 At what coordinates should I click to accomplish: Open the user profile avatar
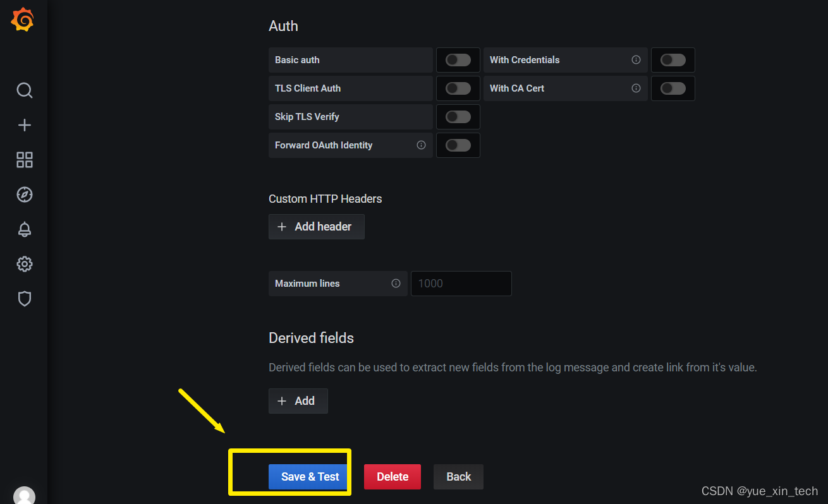pyautogui.click(x=24, y=496)
